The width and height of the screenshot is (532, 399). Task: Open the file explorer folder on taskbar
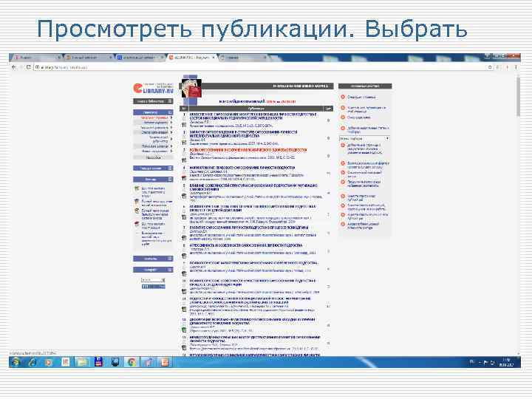pyautogui.click(x=82, y=362)
